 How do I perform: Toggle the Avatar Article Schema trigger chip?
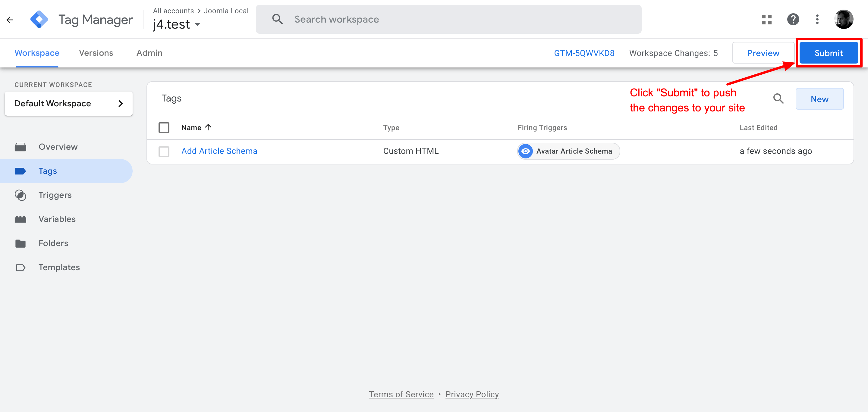[x=568, y=151]
